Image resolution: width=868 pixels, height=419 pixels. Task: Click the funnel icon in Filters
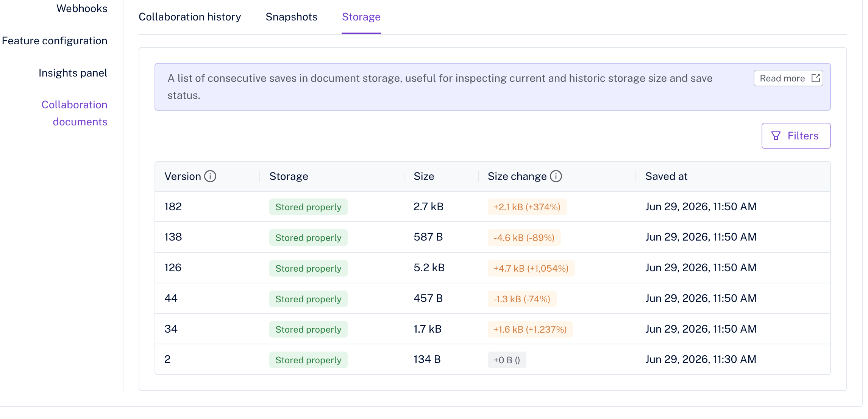(x=776, y=136)
